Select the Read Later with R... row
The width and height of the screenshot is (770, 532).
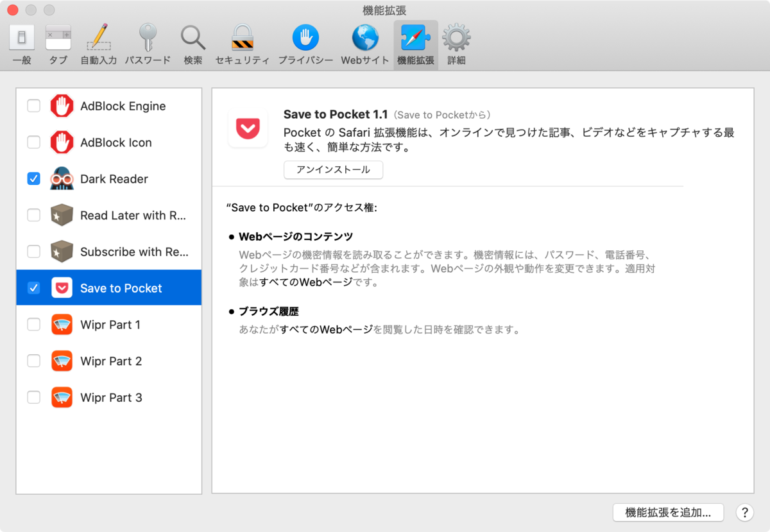tap(109, 216)
